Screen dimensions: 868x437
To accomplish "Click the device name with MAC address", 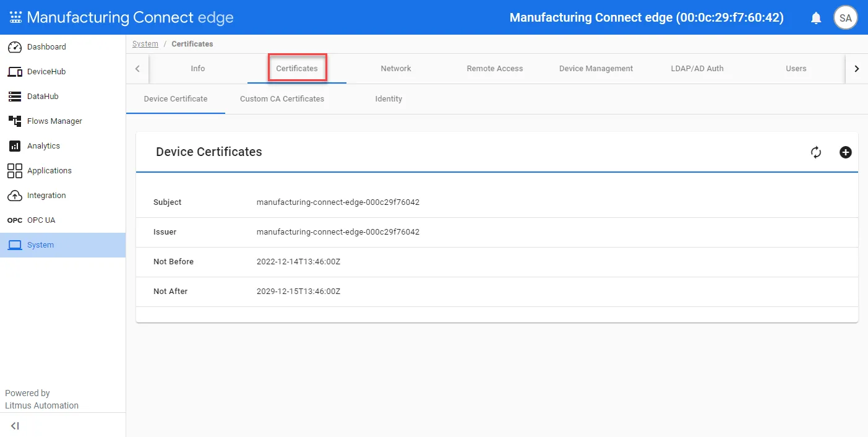I will pyautogui.click(x=647, y=18).
